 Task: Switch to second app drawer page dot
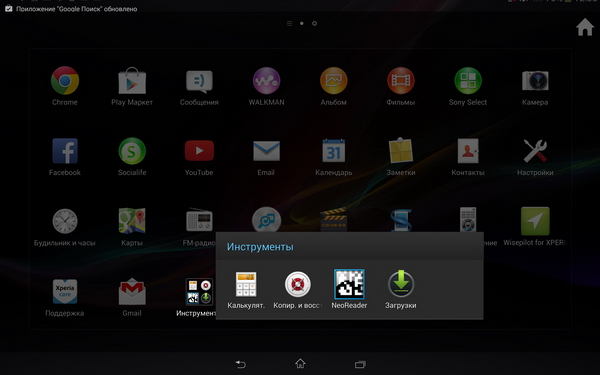tap(314, 23)
